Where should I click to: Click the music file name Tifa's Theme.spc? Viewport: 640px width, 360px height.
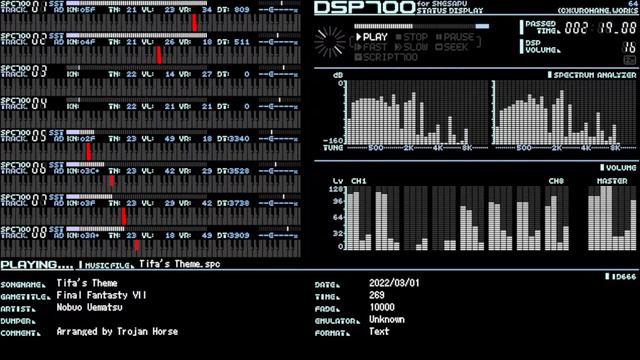coord(180,264)
